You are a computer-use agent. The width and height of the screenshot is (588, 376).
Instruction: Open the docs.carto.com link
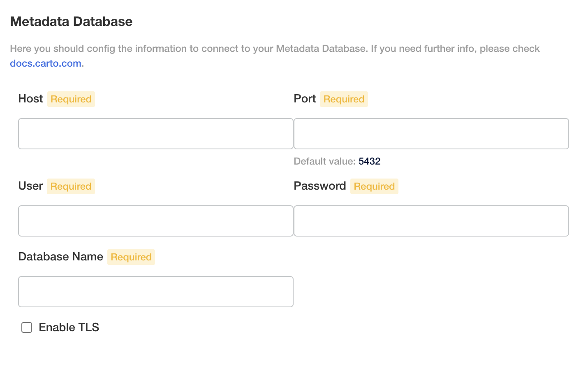click(x=46, y=63)
